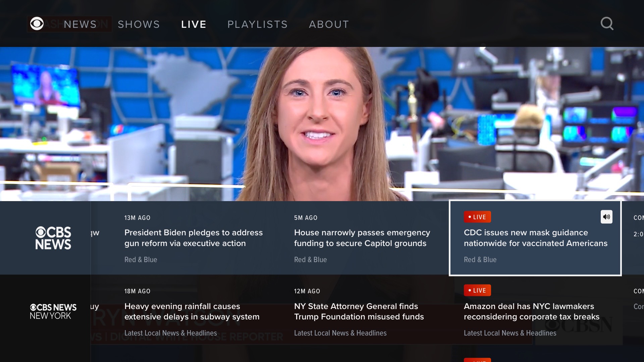Select the partially visible upcoming card after CDC story

point(637,235)
